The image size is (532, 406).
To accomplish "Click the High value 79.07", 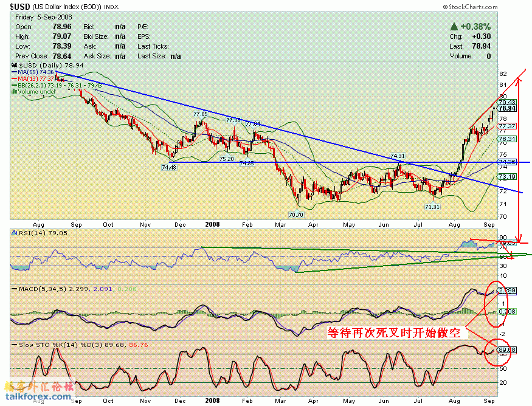I will click(x=62, y=36).
